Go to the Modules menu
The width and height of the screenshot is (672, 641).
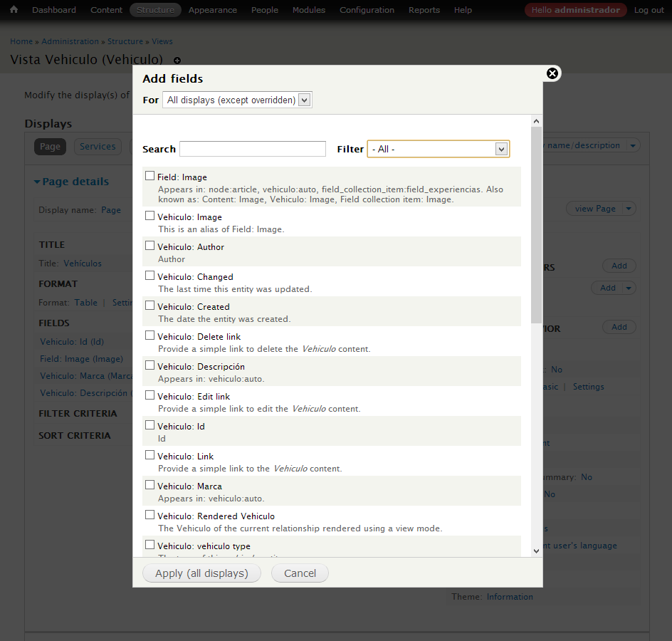click(308, 10)
